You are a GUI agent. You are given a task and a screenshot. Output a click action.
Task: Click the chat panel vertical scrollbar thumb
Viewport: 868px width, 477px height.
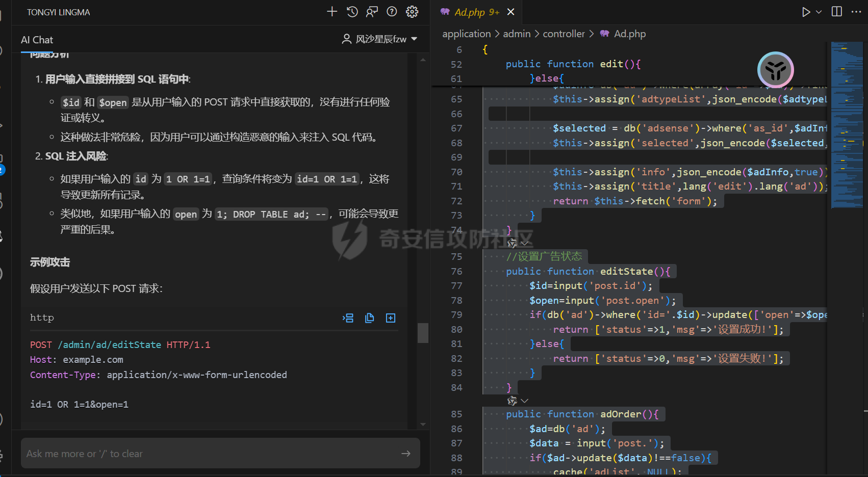[423, 333]
